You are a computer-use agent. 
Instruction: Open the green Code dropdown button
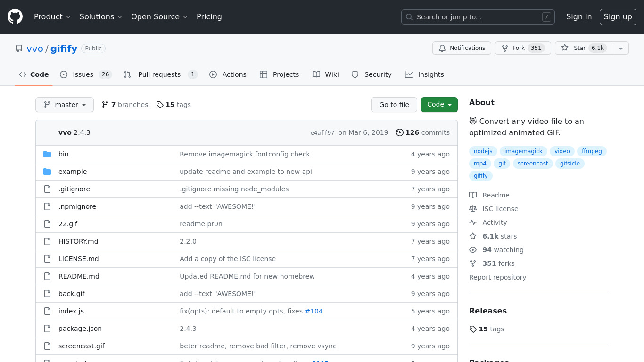439,105
